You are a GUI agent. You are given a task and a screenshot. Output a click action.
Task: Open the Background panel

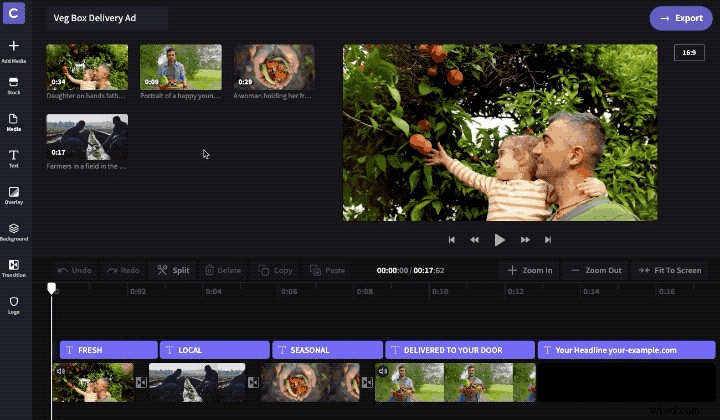[14, 232]
